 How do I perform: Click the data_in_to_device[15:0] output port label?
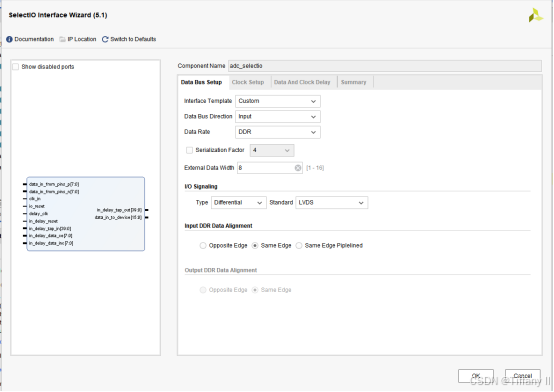(x=118, y=218)
